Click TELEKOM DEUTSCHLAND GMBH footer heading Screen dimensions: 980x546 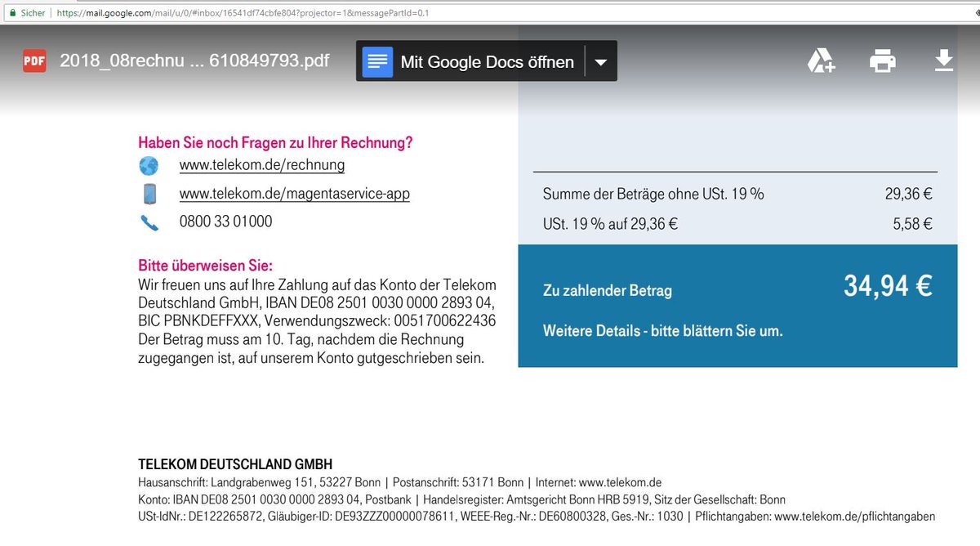[235, 464]
